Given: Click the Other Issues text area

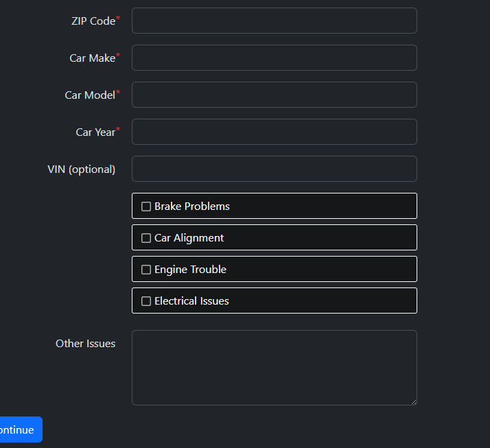Looking at the screenshot, I should tap(275, 368).
